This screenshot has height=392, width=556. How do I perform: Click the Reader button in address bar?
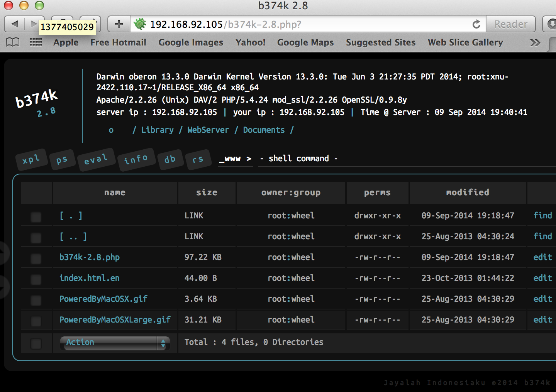(510, 24)
